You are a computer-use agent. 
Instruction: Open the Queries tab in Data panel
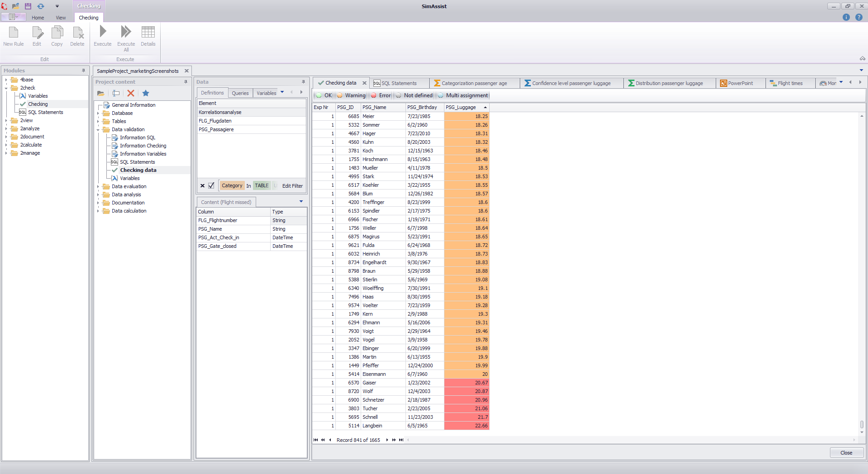(240, 93)
